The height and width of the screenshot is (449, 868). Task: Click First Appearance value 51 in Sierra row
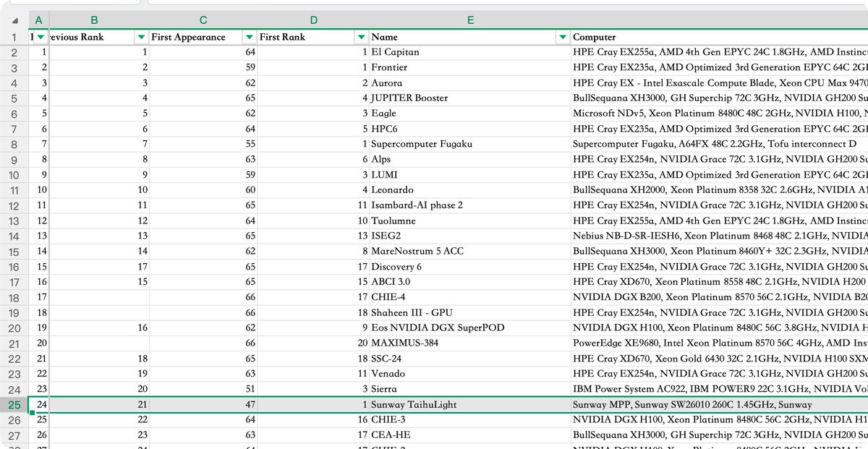point(203,389)
